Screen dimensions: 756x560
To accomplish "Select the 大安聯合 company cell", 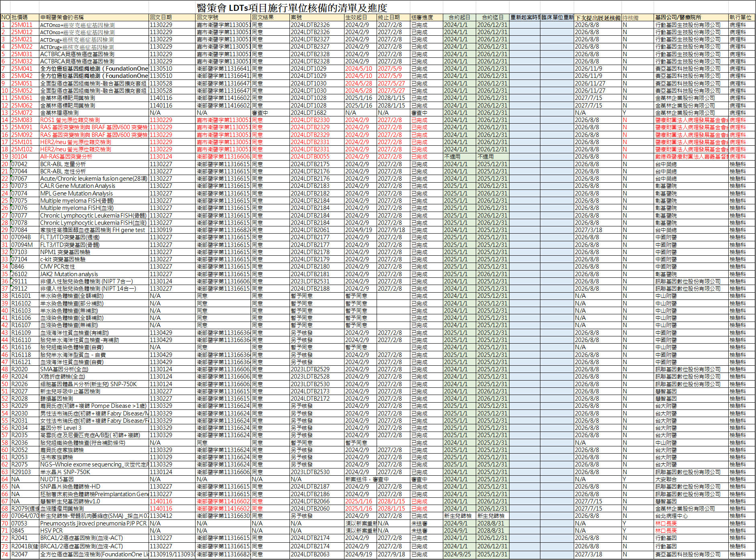I will 666,479.
